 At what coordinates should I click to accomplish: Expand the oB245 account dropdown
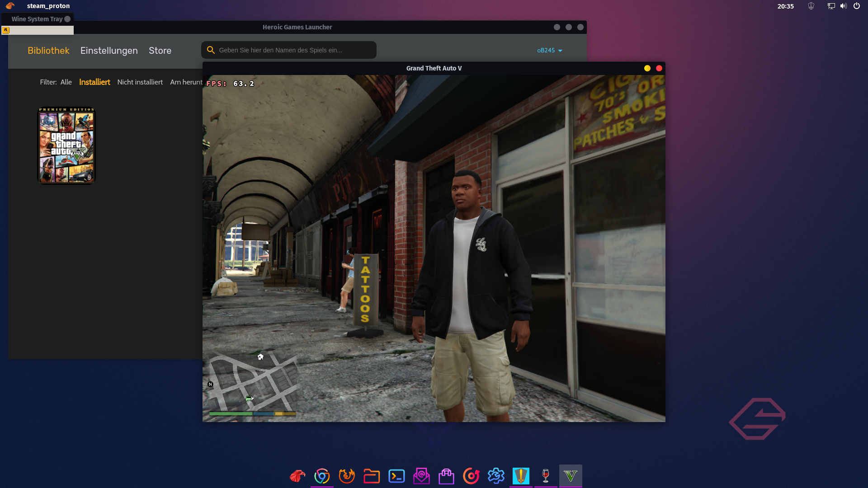click(x=549, y=50)
